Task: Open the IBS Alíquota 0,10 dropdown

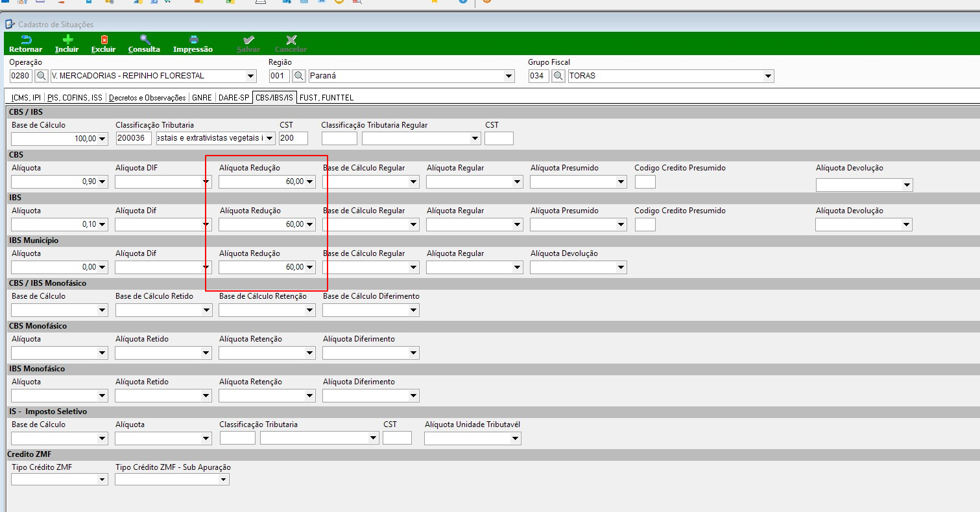Action: pyautogui.click(x=102, y=224)
